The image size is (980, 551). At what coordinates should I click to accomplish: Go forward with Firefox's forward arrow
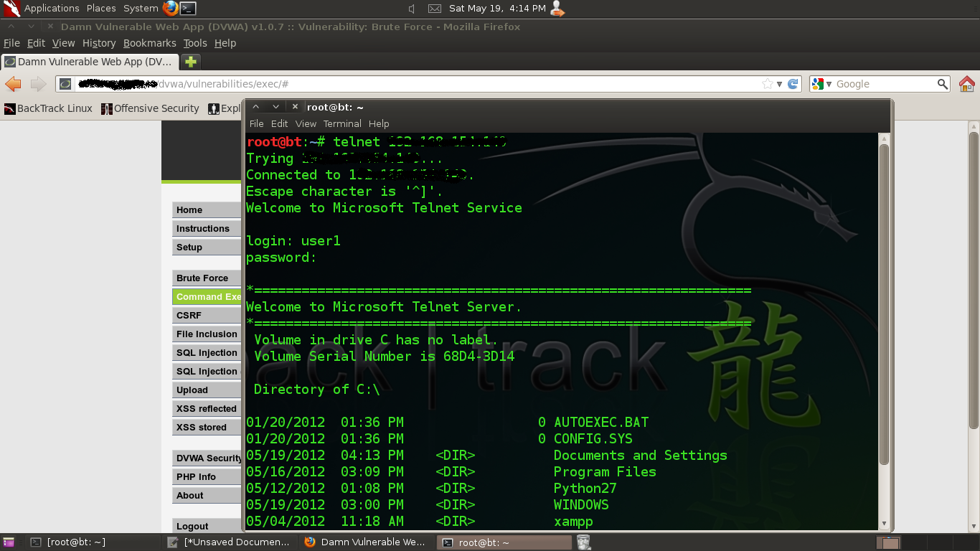click(38, 84)
